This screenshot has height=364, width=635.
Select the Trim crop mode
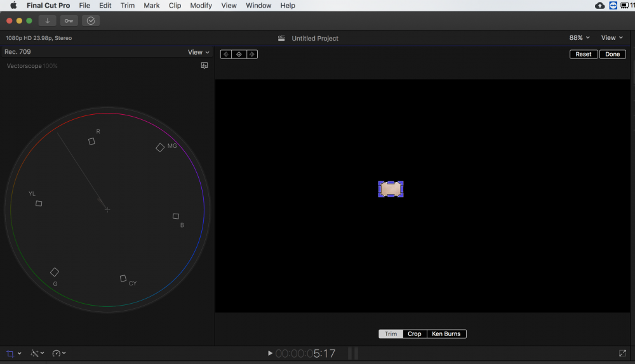[391, 334]
